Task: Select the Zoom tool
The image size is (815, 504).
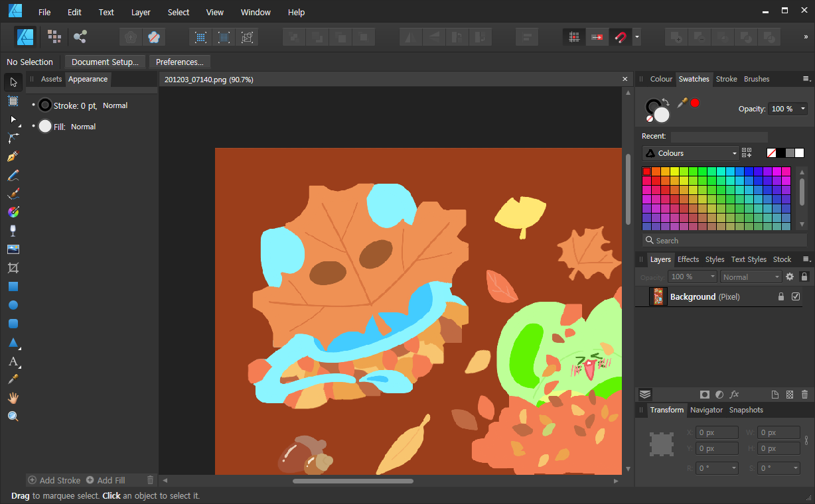Action: coord(13,416)
